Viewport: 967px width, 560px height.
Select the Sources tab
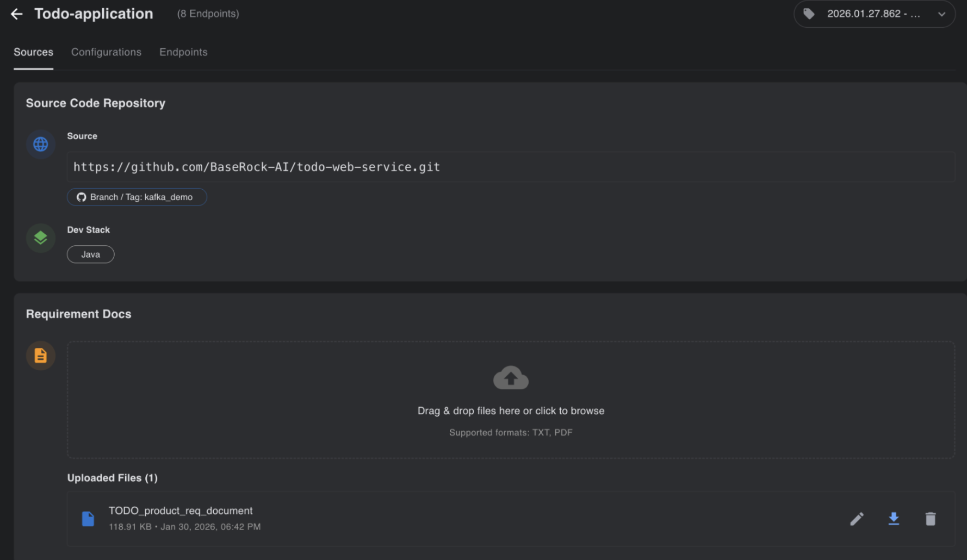pyautogui.click(x=33, y=52)
